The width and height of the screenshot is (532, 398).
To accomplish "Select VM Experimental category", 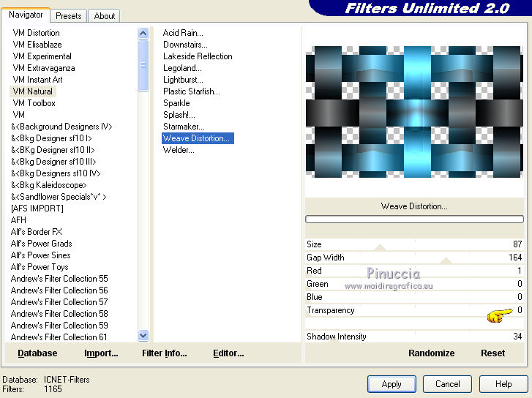I will pos(42,56).
